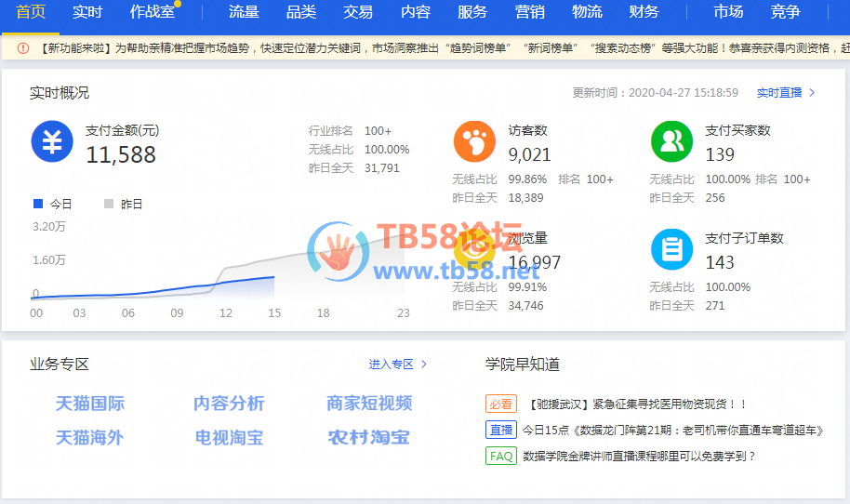Open the 首页 tab
This screenshot has height=504, width=850.
click(31, 11)
